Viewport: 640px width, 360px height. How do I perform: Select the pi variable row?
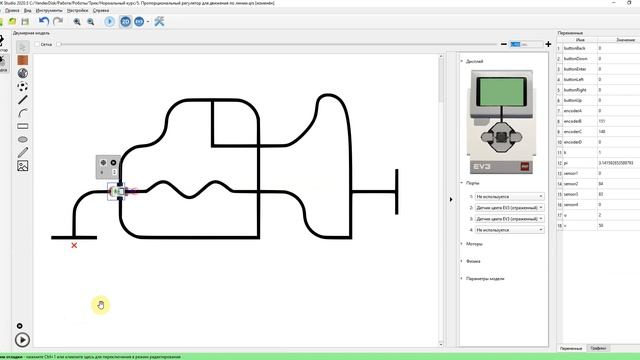click(598, 163)
